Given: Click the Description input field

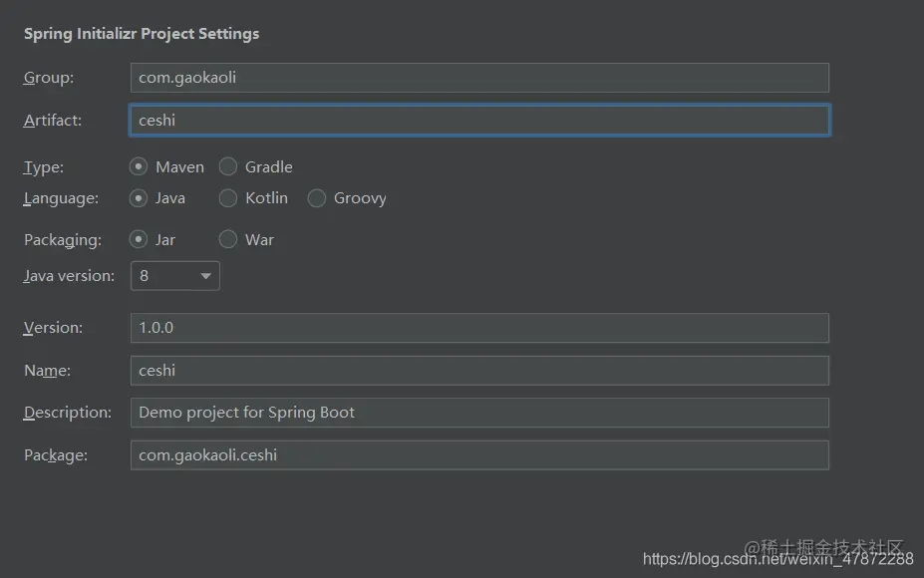Looking at the screenshot, I should [x=479, y=413].
